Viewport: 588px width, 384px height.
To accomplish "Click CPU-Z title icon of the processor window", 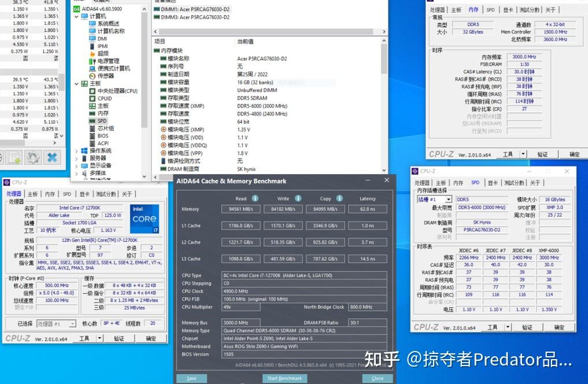I will 7,182.
